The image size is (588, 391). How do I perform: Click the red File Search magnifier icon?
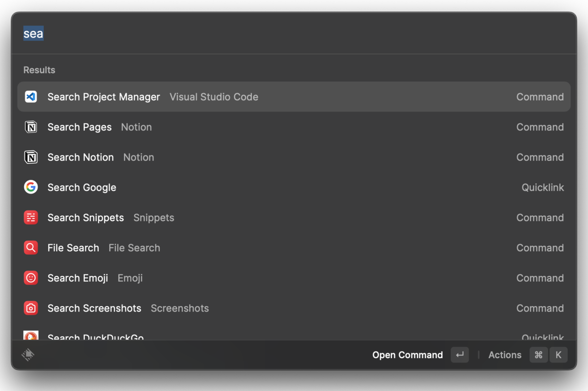tap(31, 248)
